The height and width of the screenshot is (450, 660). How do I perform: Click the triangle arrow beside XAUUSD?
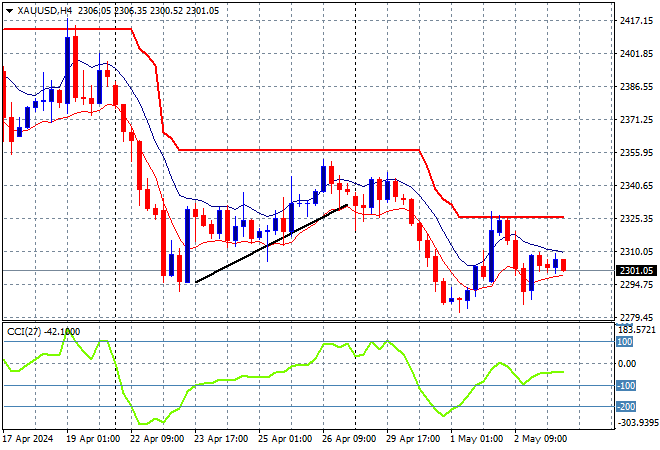click(x=9, y=8)
